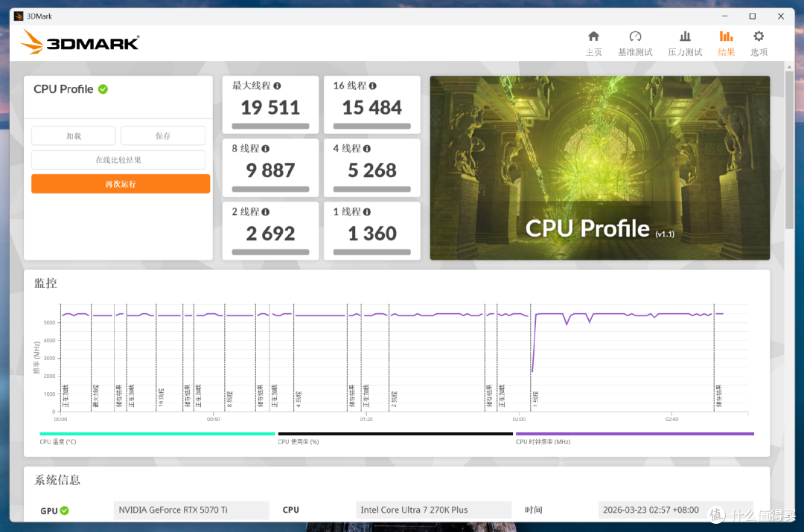Click the vertical scrollbar thumb
Image resolution: width=804 pixels, height=532 pixels.
tap(789, 150)
